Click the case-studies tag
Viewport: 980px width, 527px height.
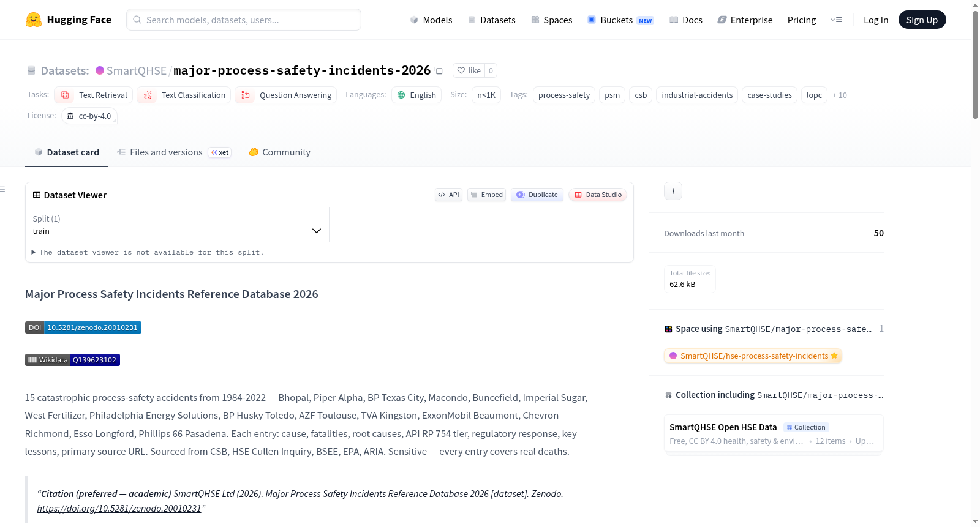(x=769, y=95)
